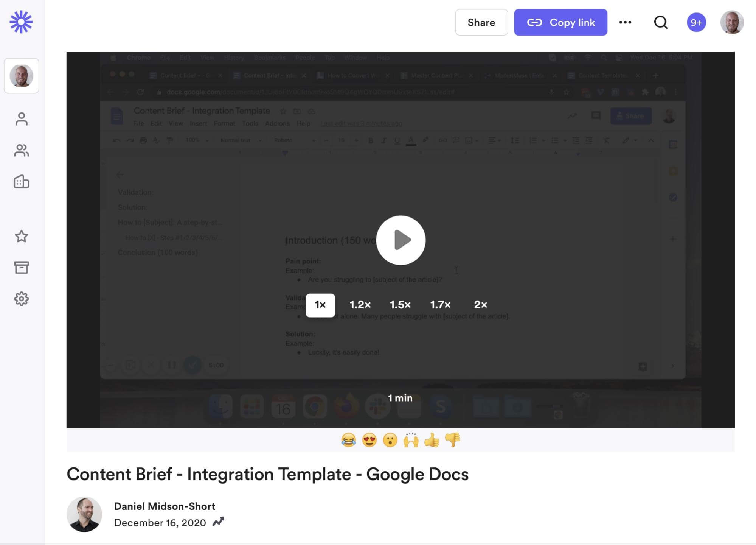Image resolution: width=756 pixels, height=545 pixels.
Task: Open settings with the gear icon
Action: (x=22, y=299)
